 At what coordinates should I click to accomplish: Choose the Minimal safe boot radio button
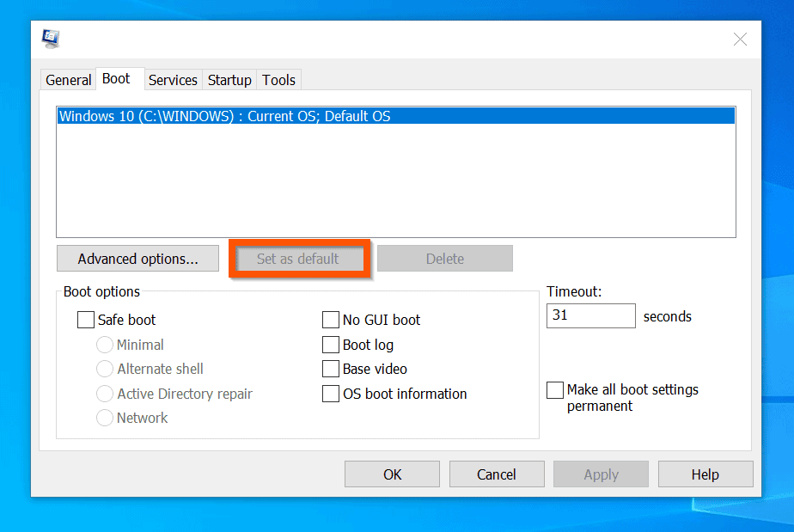105,345
